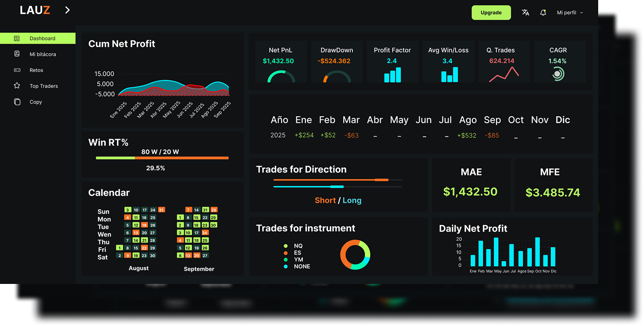Select the September calendar tab
Image resolution: width=644 pixels, height=326 pixels.
[199, 269]
